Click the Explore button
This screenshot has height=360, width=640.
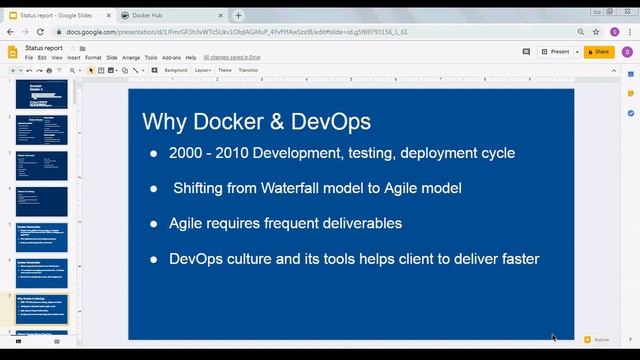tap(598, 340)
